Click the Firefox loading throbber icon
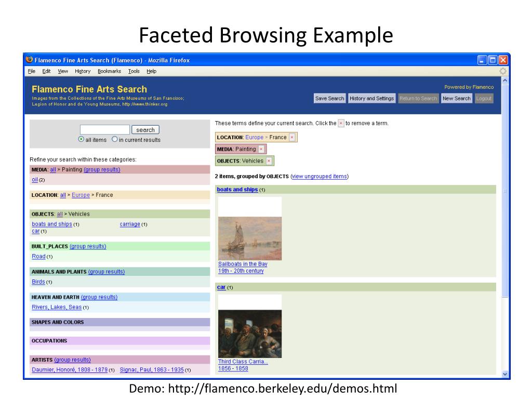Viewport: 532px width, 399px height. pos(503,71)
